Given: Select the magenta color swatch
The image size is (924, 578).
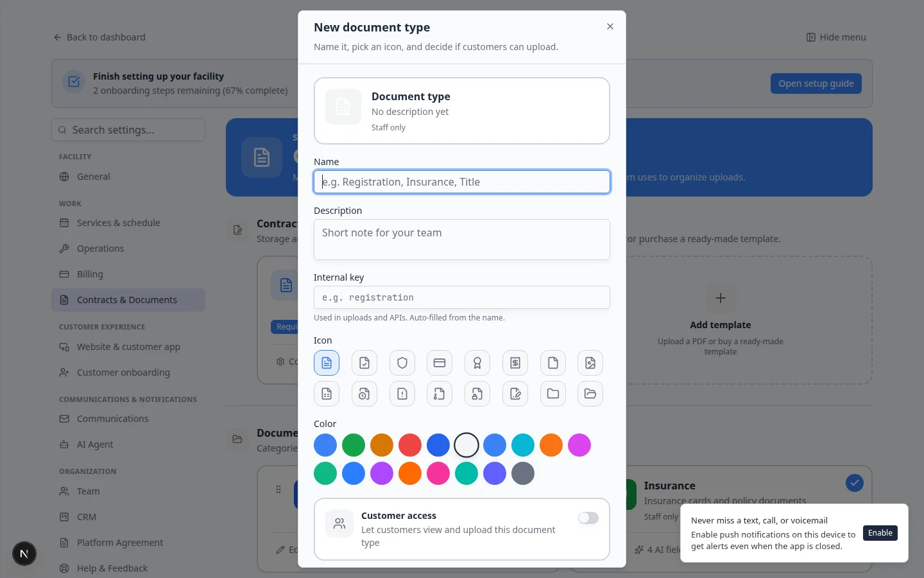Looking at the screenshot, I should 579,445.
